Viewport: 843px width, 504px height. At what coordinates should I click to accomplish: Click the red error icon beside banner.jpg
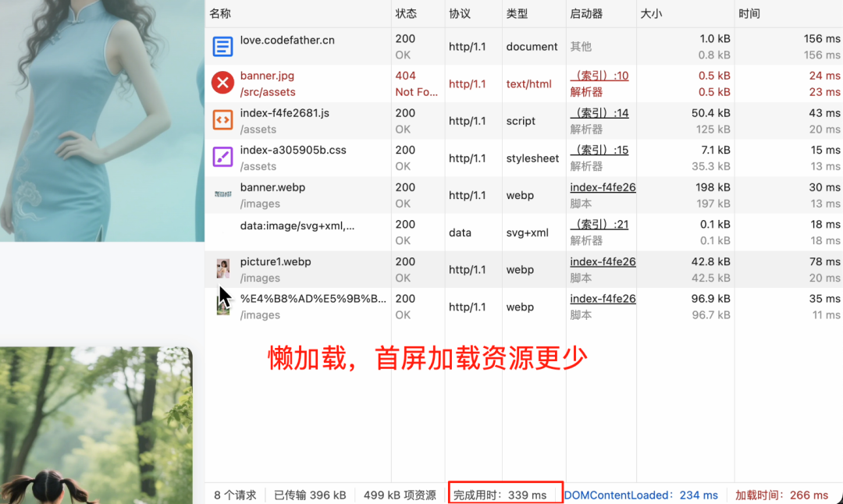point(222,83)
